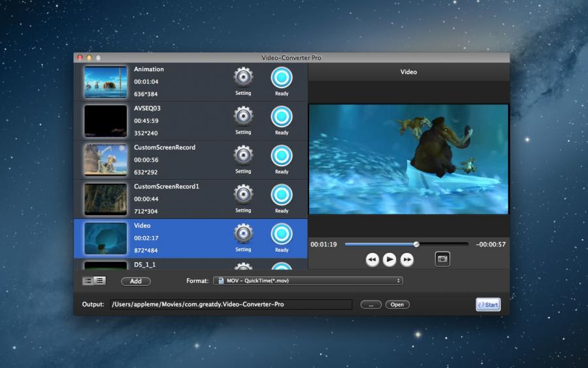Select AVSEQ03 video thumbnail
The image size is (588, 368).
(105, 121)
